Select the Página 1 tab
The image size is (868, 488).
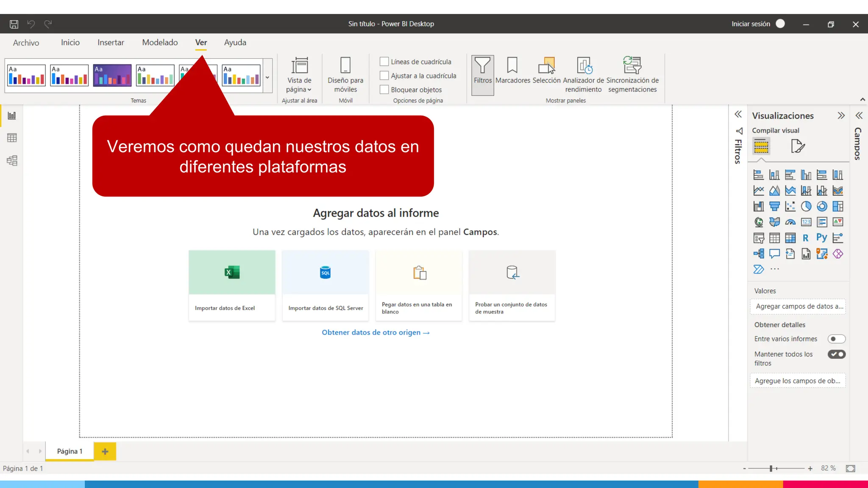click(70, 452)
